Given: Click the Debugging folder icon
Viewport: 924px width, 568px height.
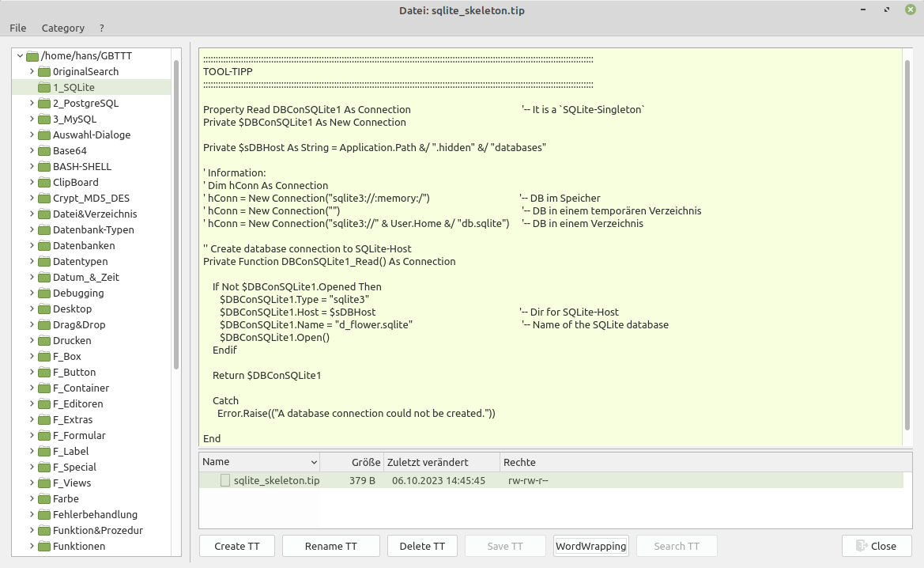Looking at the screenshot, I should click(x=44, y=293).
